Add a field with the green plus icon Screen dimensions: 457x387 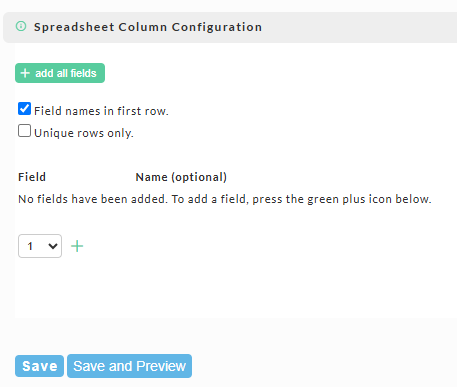click(77, 246)
